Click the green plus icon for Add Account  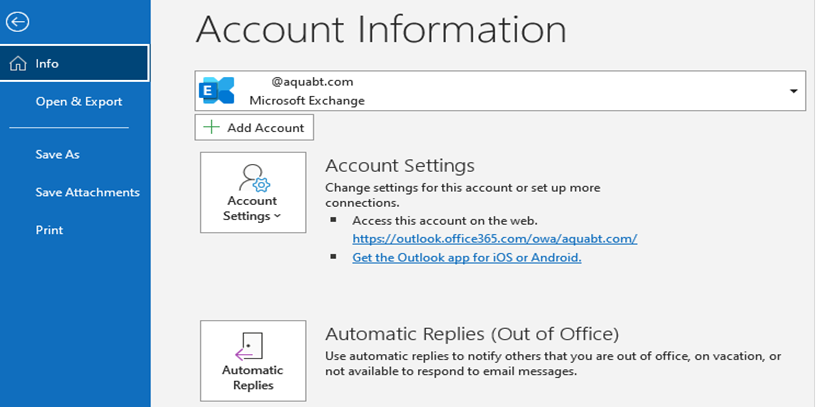pos(211,128)
